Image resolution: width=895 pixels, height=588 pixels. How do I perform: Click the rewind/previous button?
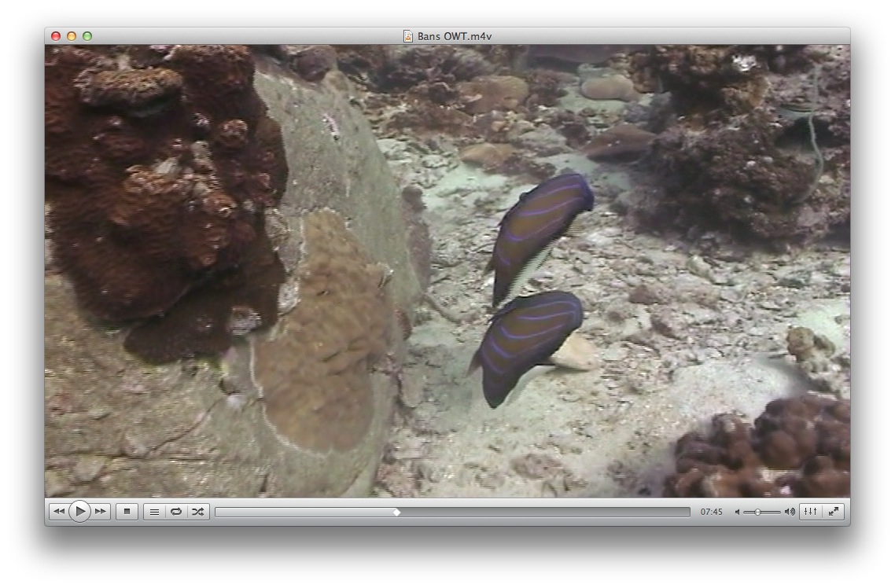pos(59,512)
